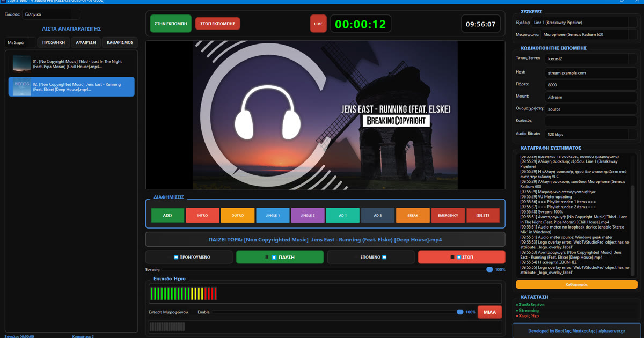Pause playback with ΠΑΥΣΗ button
Screen dimensions: 644x338
point(280,257)
